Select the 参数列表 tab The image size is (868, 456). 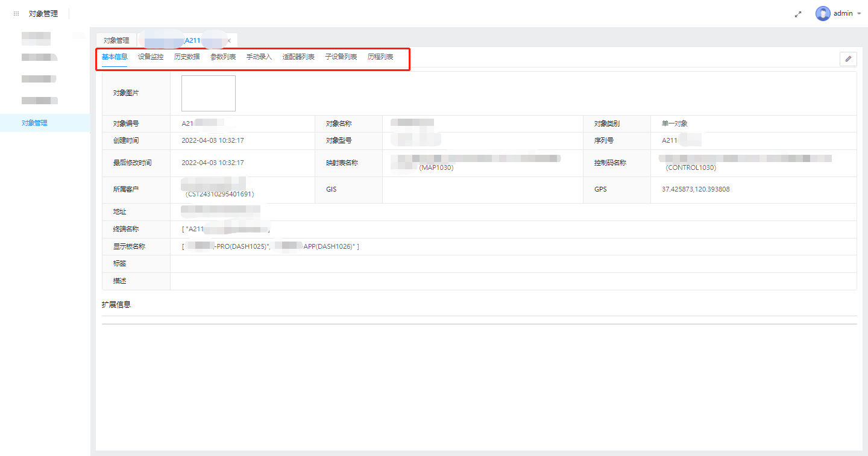tap(223, 57)
